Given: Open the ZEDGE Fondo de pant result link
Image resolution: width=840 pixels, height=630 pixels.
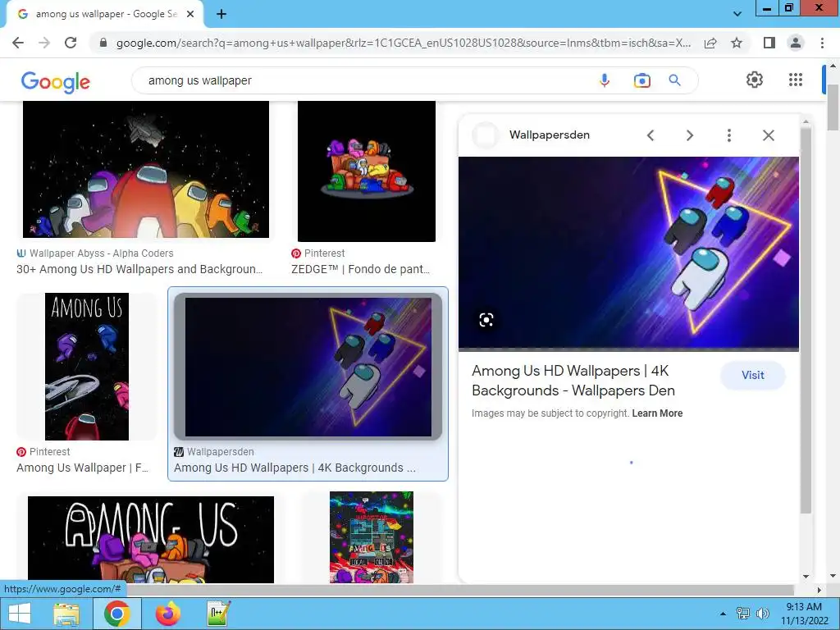Looking at the screenshot, I should 361,269.
